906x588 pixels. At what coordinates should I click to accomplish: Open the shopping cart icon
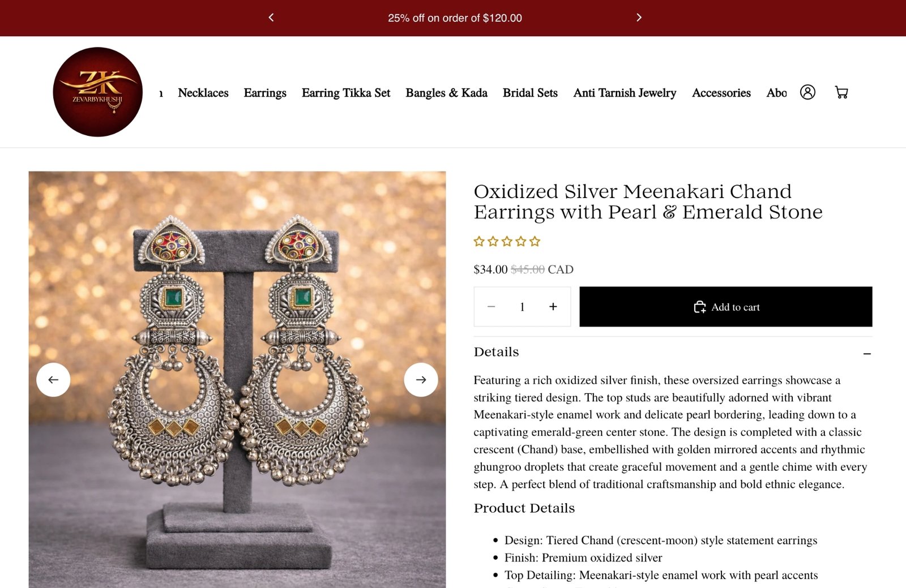(x=841, y=92)
